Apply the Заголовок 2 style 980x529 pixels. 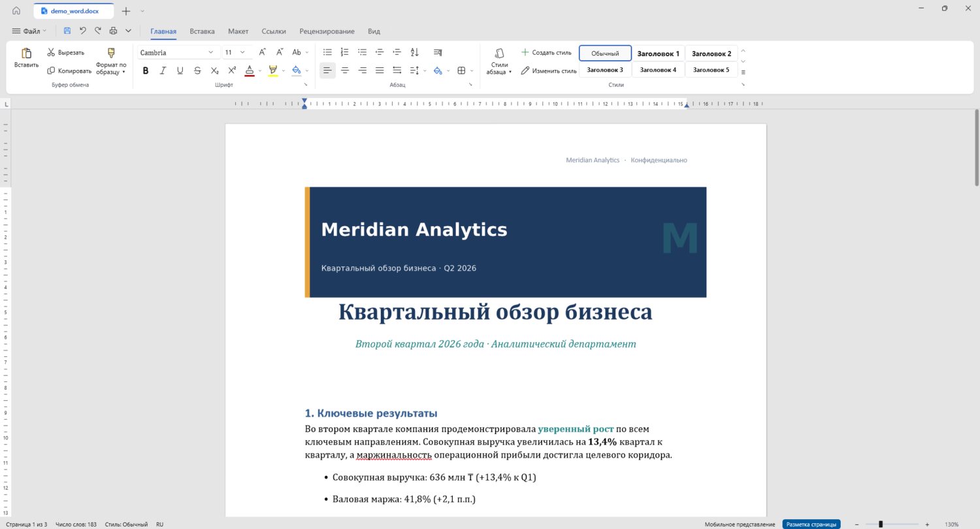[x=711, y=54]
